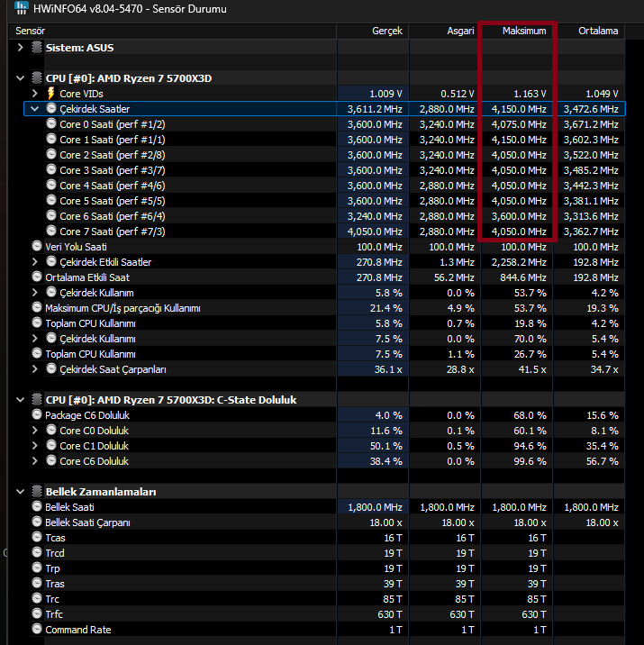Click the 4,150.0 MHz maximum of Core 1 Saati

pyautogui.click(x=519, y=140)
